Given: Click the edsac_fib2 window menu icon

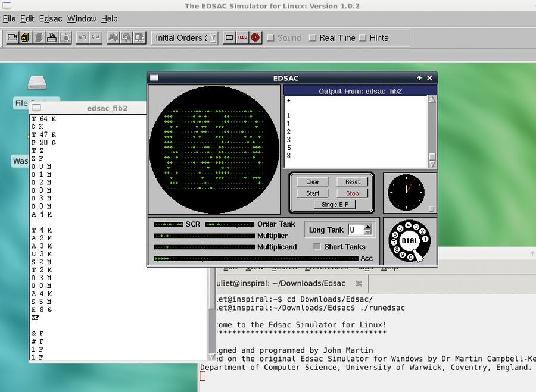Looking at the screenshot, I should coord(36,108).
